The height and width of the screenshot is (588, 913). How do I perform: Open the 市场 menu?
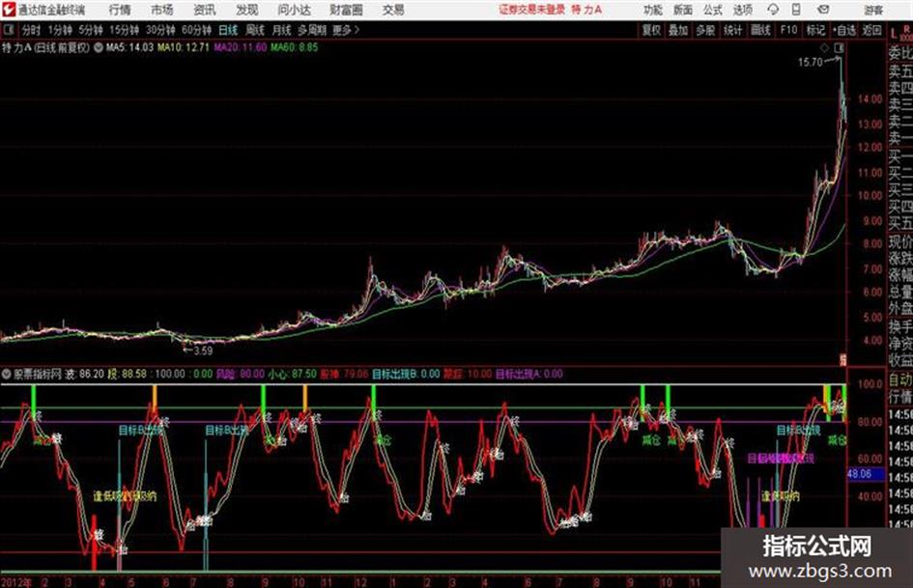[162, 10]
